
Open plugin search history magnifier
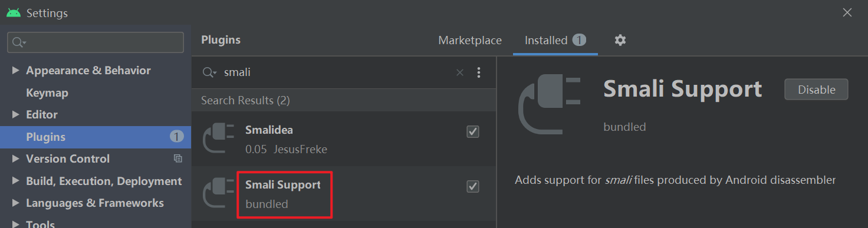pos(209,72)
